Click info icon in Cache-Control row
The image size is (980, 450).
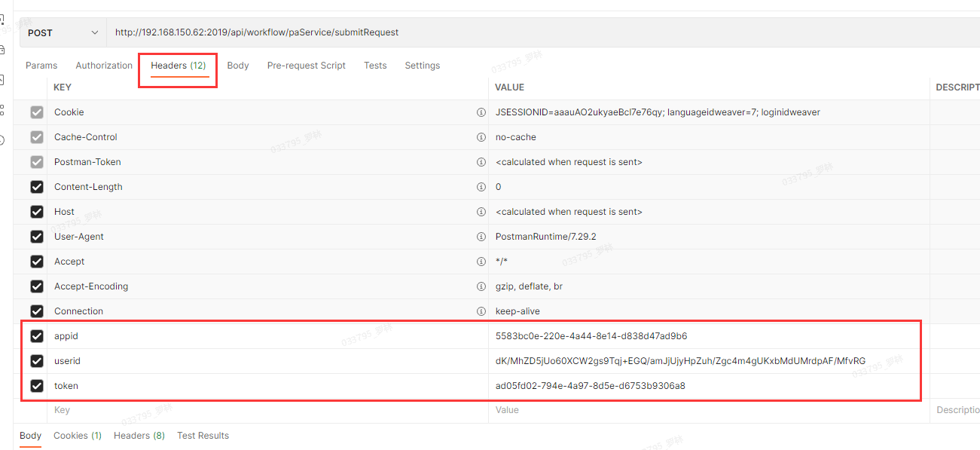click(481, 137)
